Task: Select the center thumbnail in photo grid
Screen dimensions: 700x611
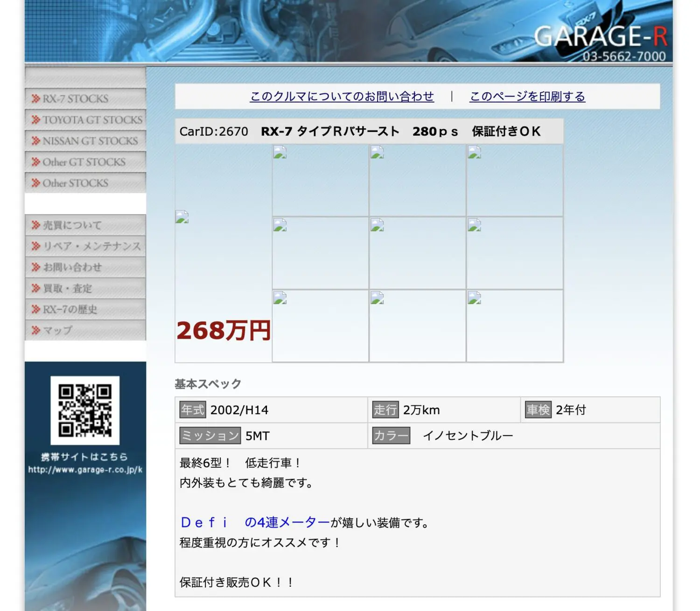Action: [x=417, y=253]
